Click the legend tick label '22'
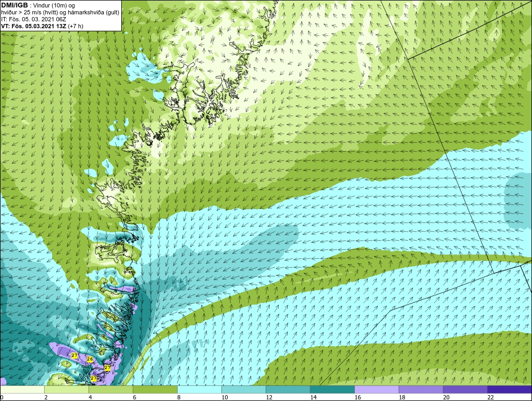532x401 pixels. pos(491,398)
